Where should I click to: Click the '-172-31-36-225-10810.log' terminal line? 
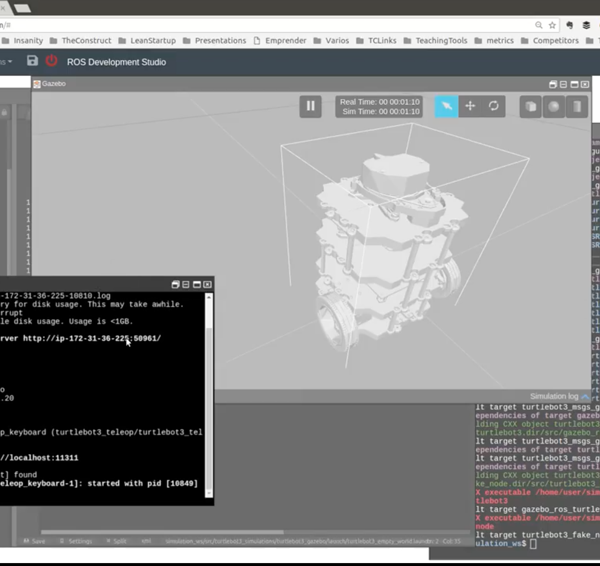pyautogui.click(x=55, y=296)
